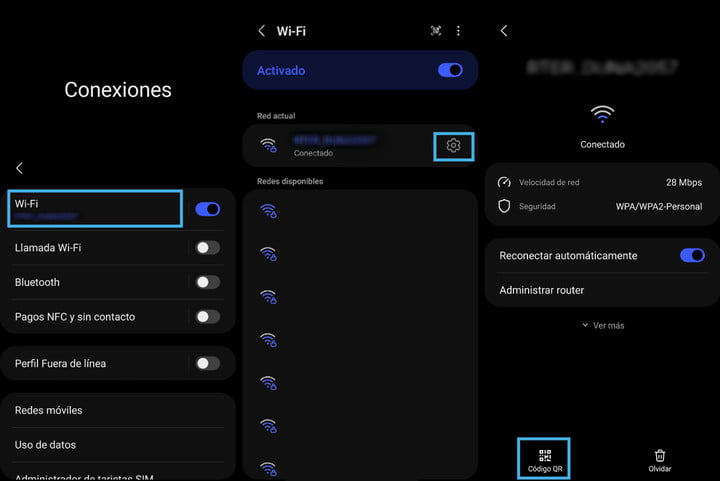Toggle the Wi-Fi switch in Conexiones
The width and height of the screenshot is (720, 481).
coord(207,209)
